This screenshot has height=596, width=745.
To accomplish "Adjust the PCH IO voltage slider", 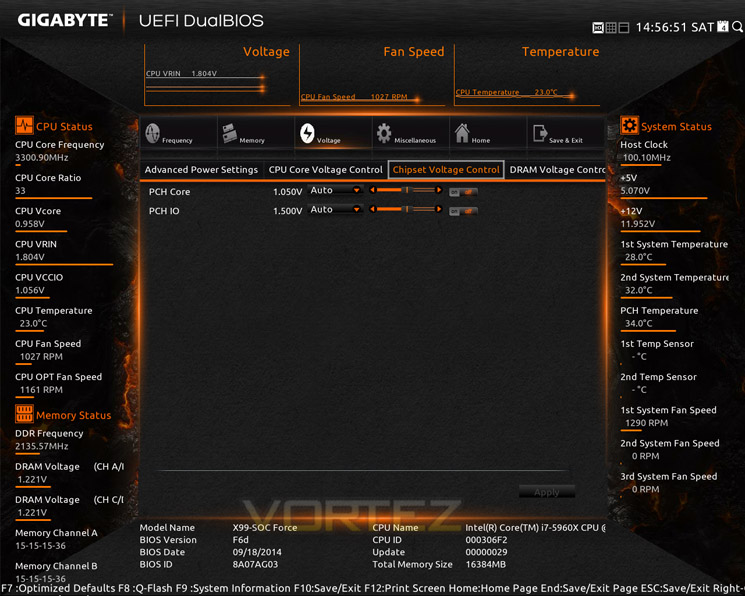I will coord(406,209).
